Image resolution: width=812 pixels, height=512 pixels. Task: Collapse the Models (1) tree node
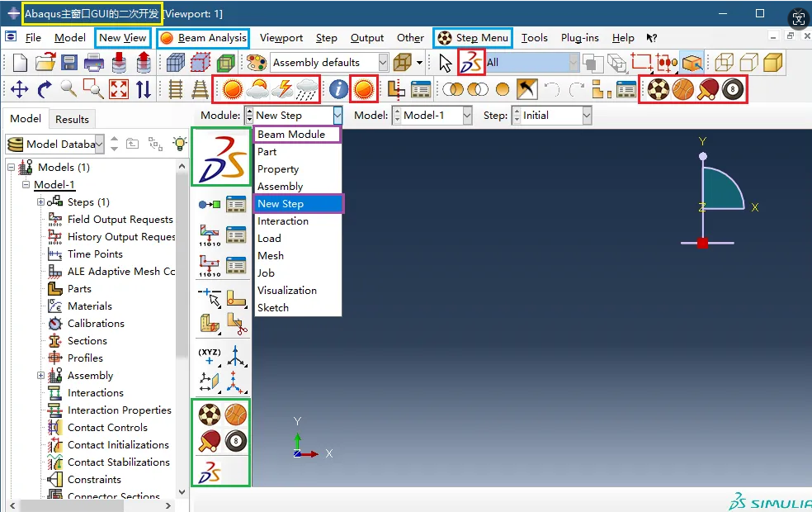pos(11,168)
